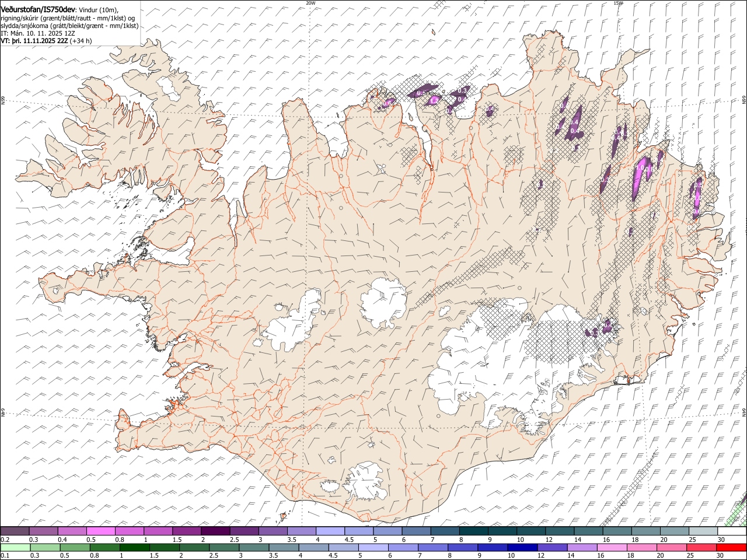Click the 30 label under the bottom legend row
Viewport: 747px width, 560px height.
tap(720, 555)
